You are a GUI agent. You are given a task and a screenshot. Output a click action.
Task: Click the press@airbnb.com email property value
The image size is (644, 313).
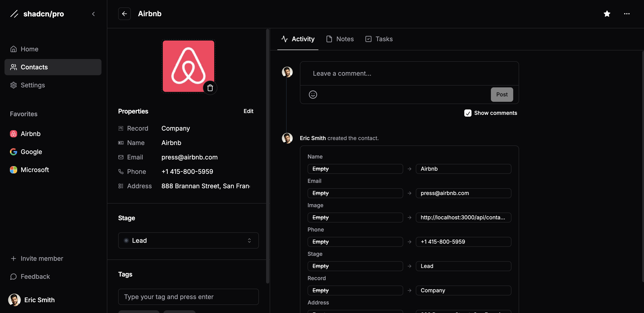(189, 157)
